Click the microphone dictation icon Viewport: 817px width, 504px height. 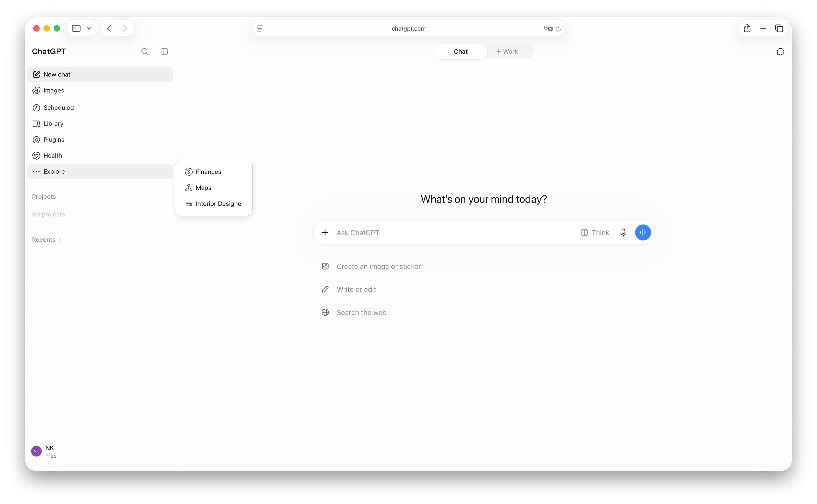coord(623,232)
